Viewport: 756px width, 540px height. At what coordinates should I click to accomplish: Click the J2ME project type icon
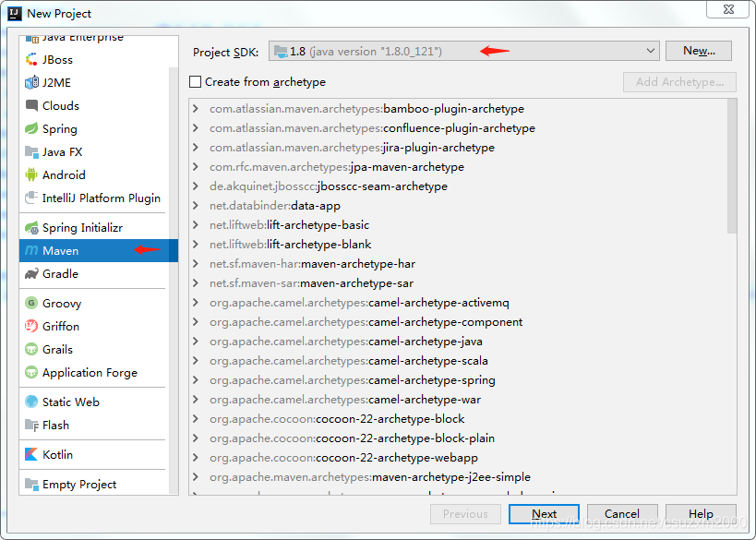pyautogui.click(x=31, y=82)
